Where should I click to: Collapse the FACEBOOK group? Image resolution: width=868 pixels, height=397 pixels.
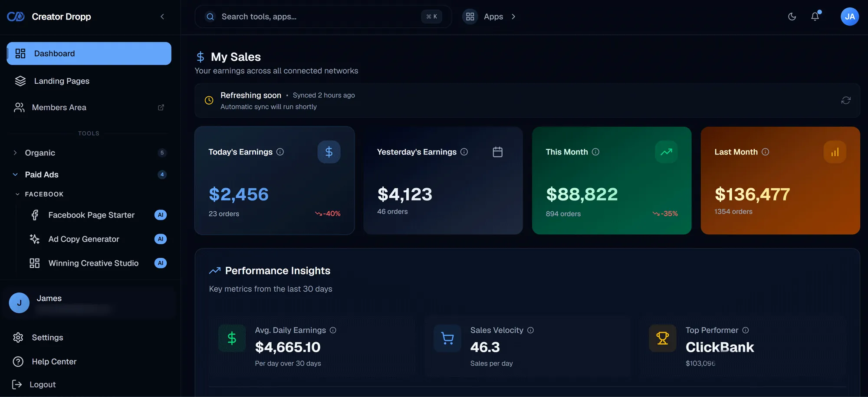pos(40,194)
